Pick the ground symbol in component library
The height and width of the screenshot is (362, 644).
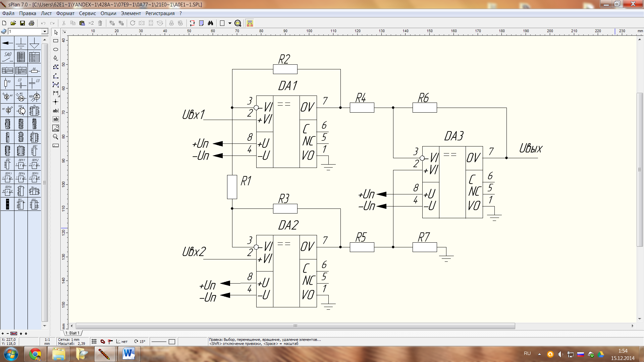(21, 43)
